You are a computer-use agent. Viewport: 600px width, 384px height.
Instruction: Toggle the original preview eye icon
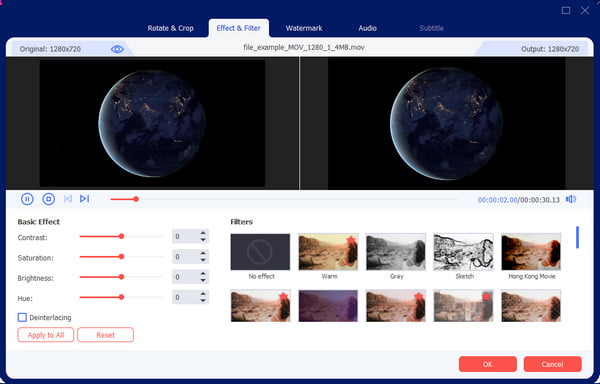click(117, 49)
